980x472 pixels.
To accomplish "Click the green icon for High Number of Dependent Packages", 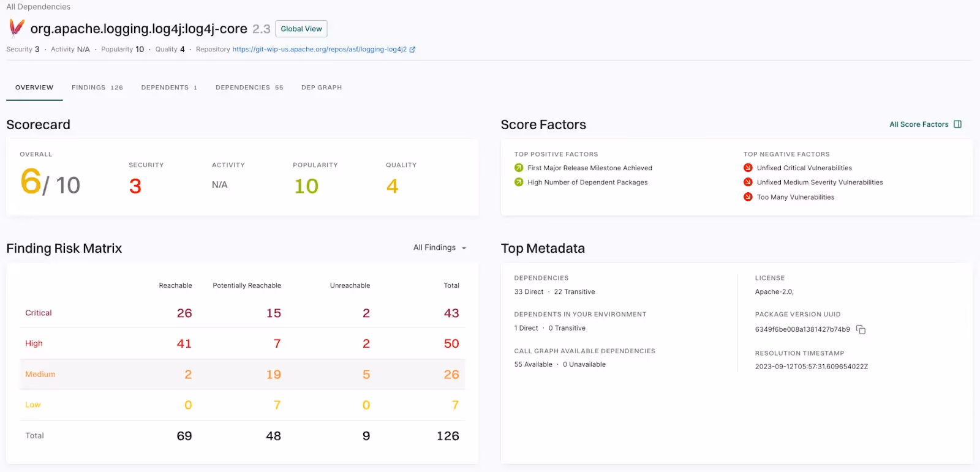I will (519, 182).
